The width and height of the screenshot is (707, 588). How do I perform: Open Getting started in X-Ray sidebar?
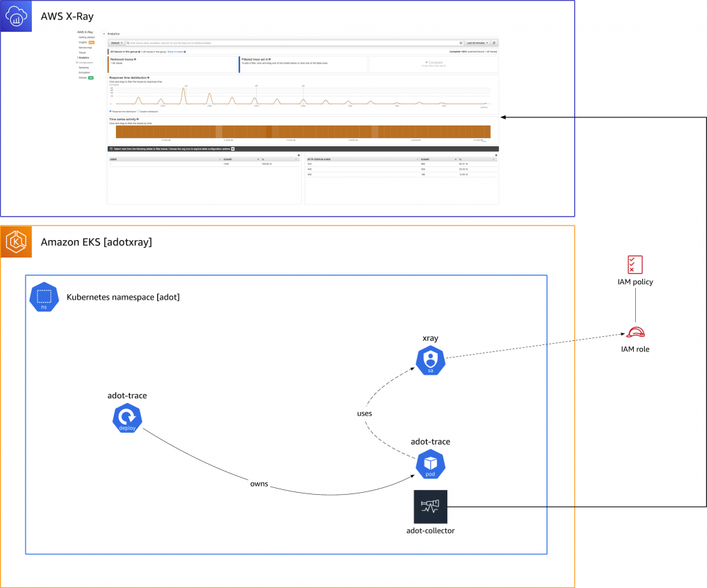86,37
